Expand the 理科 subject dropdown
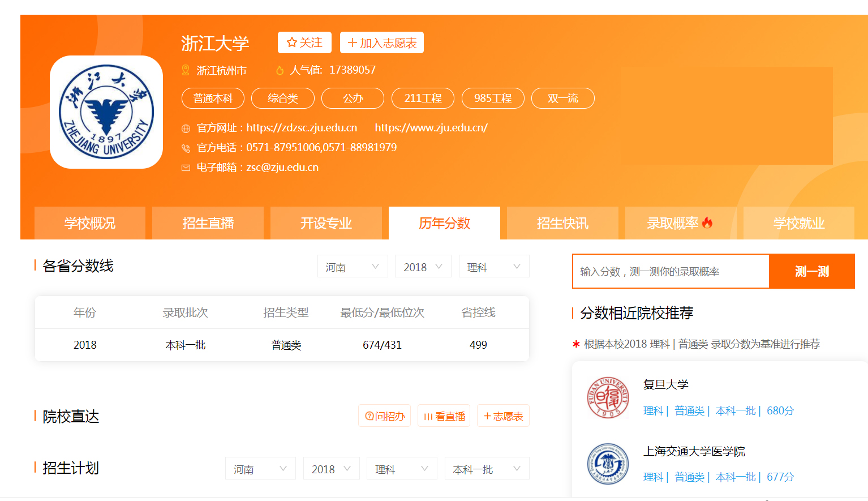The width and height of the screenshot is (868, 501). pos(493,266)
